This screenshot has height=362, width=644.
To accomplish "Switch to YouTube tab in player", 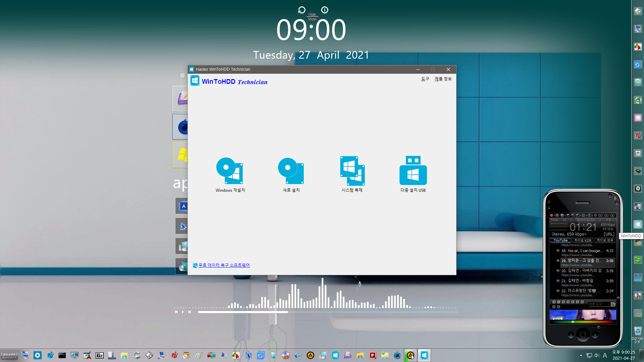I will pos(560,240).
